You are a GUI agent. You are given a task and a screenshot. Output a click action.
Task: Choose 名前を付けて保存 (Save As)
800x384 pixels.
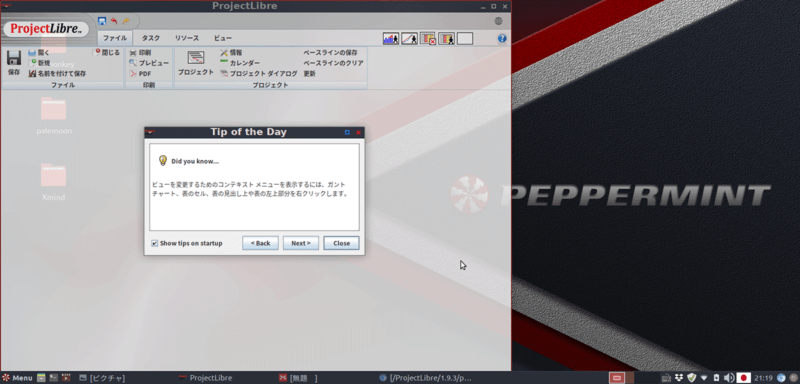pos(57,73)
